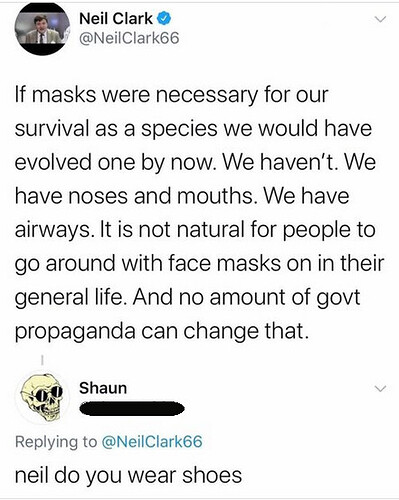The image size is (399, 500).
Task: Expand options chevron on Neil Clark's tweet
Action: point(380,19)
